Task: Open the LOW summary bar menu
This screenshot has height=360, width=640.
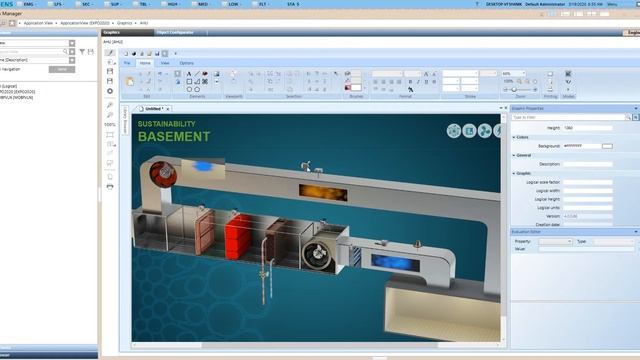Action: tap(233, 4)
